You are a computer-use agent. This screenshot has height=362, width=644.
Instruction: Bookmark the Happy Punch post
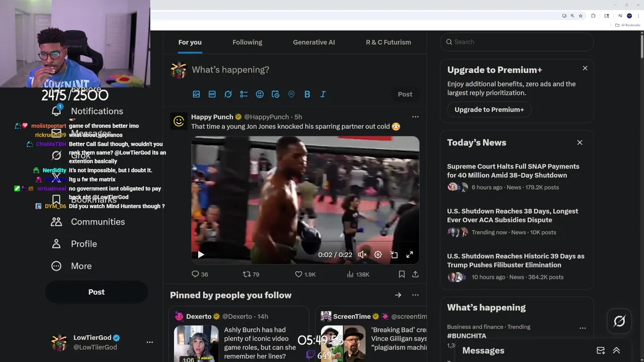coord(401,274)
